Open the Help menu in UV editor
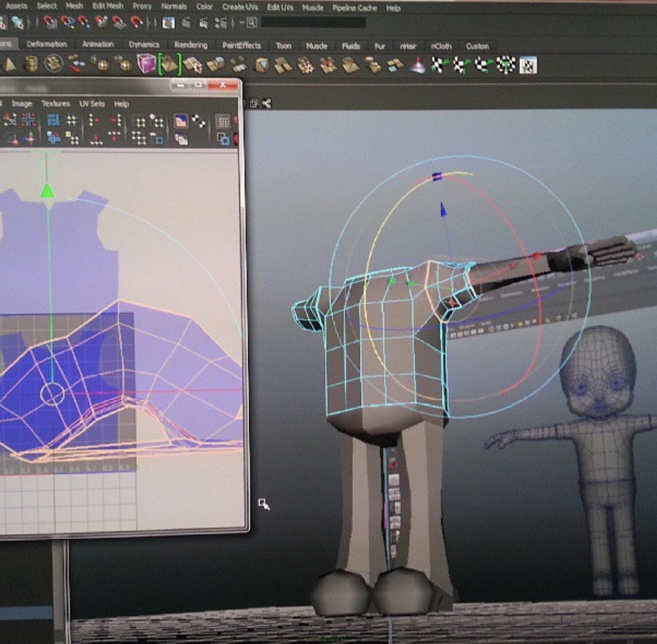The width and height of the screenshot is (657, 644). [x=122, y=104]
